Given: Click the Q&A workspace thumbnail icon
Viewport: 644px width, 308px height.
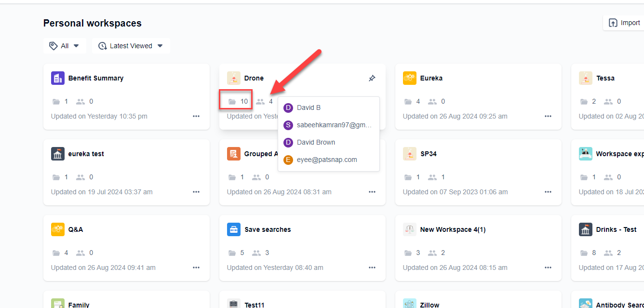Looking at the screenshot, I should tap(57, 229).
